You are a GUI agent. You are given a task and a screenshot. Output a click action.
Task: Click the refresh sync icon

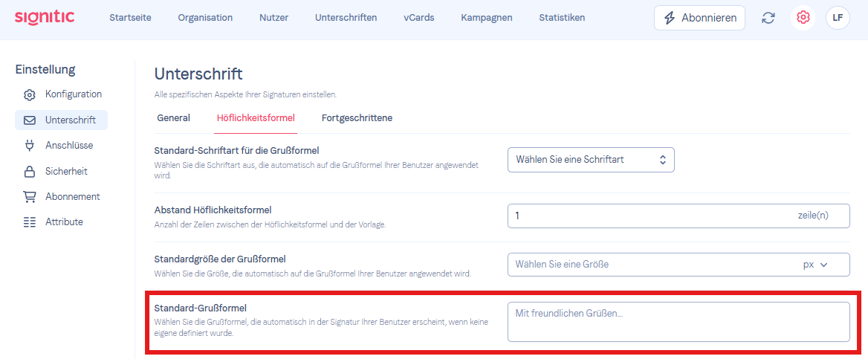point(768,18)
